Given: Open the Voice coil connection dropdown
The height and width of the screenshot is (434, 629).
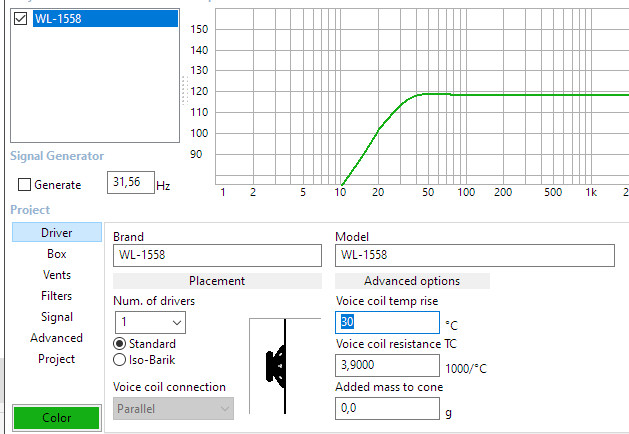Looking at the screenshot, I should click(x=173, y=409).
